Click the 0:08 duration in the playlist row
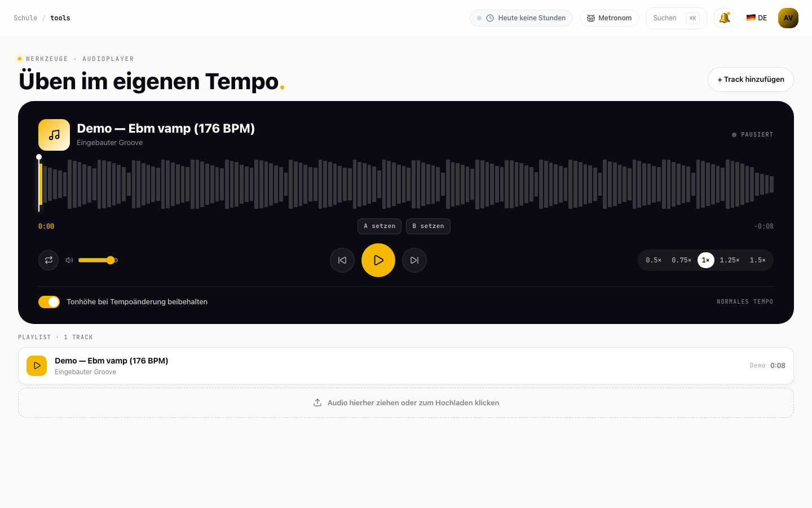Image resolution: width=812 pixels, height=508 pixels. point(778,366)
